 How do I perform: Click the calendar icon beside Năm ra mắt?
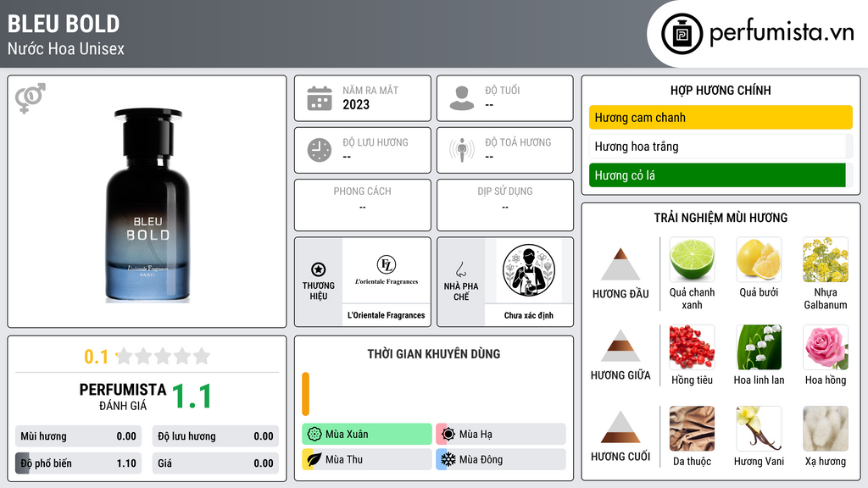click(320, 98)
